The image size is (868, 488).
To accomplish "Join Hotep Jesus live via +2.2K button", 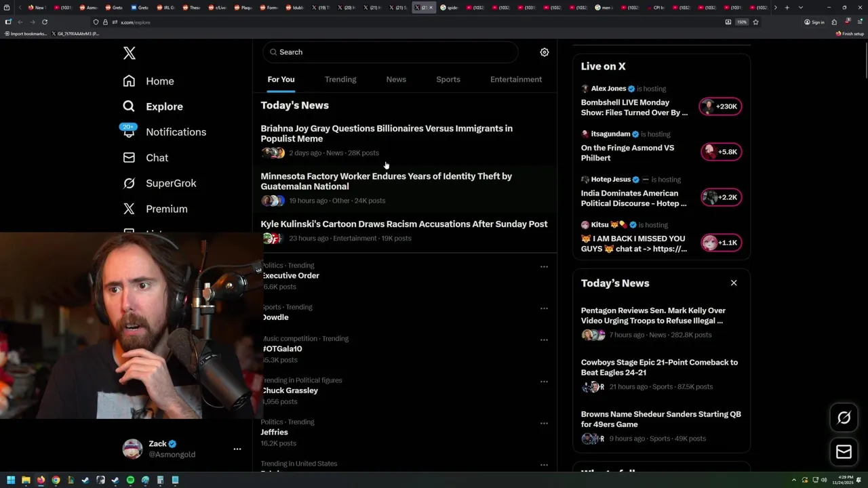I will pyautogui.click(x=720, y=197).
